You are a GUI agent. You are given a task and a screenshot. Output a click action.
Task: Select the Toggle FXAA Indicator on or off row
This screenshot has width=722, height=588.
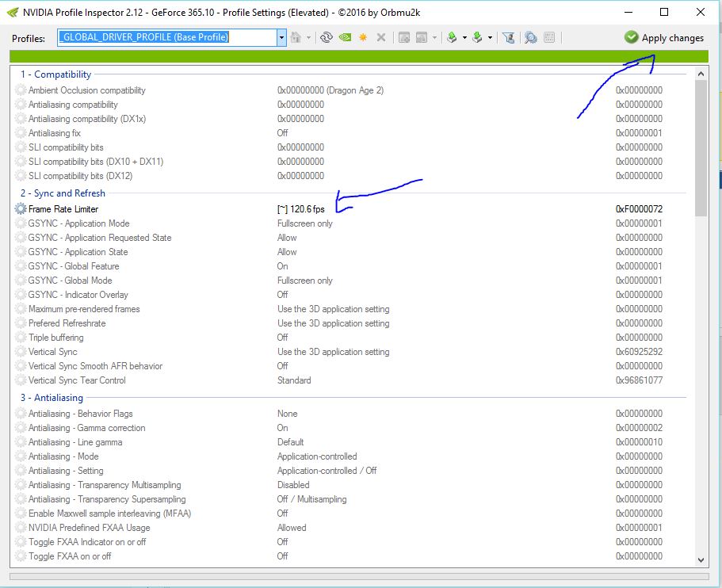click(x=352, y=541)
